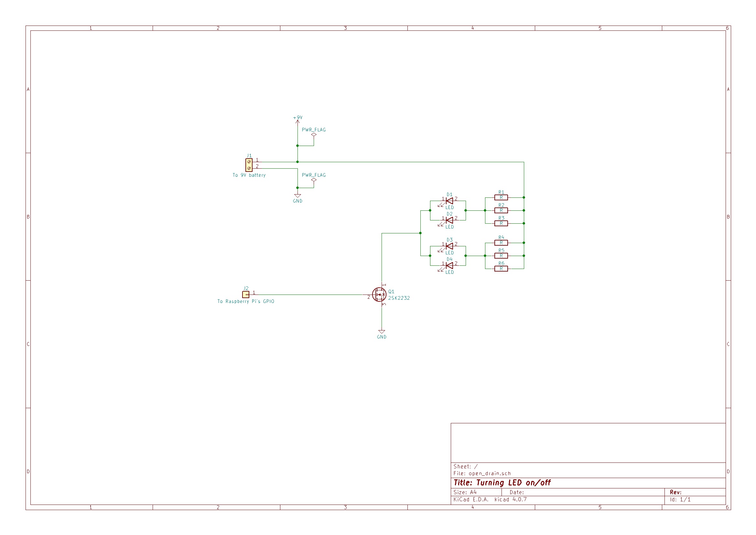Click the "Rev:" field in title block
756x535 pixels.
676,493
